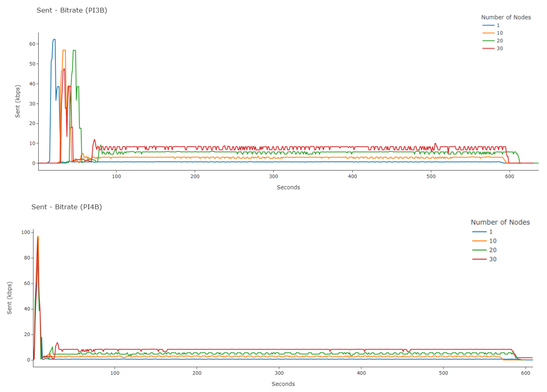The width and height of the screenshot is (547, 392).
Task: Hide the 30-node series in PI4B legend
Action: click(x=492, y=259)
